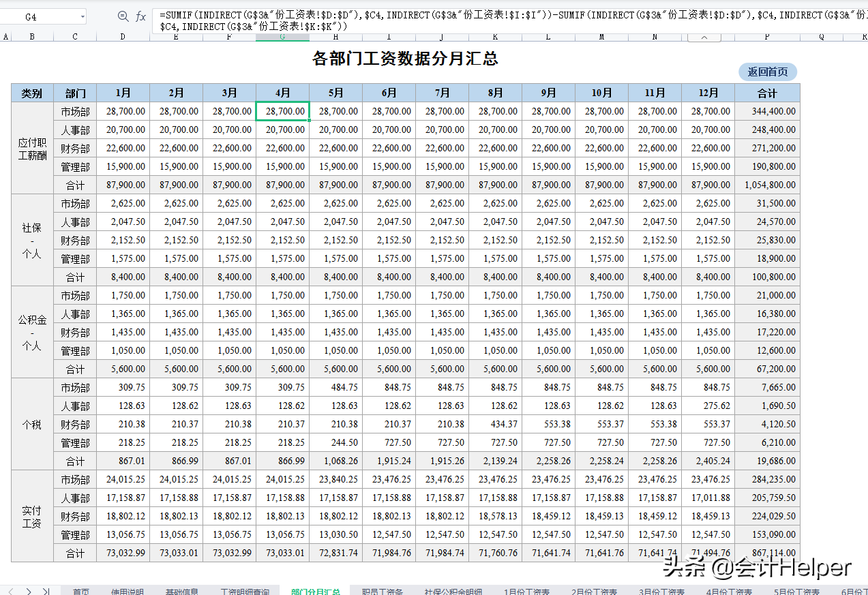The image size is (868, 595).
Task: Click the selected cell G4 28,700.00
Action: coord(282,111)
